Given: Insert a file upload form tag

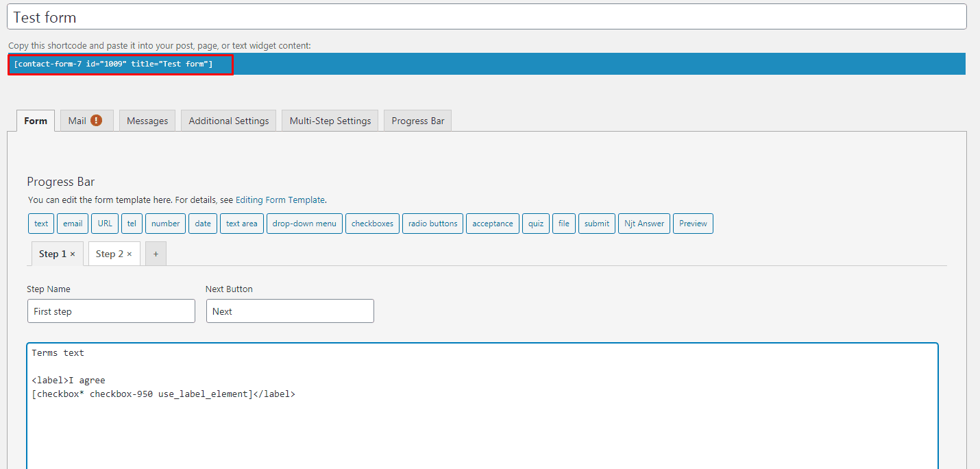Looking at the screenshot, I should coord(564,224).
